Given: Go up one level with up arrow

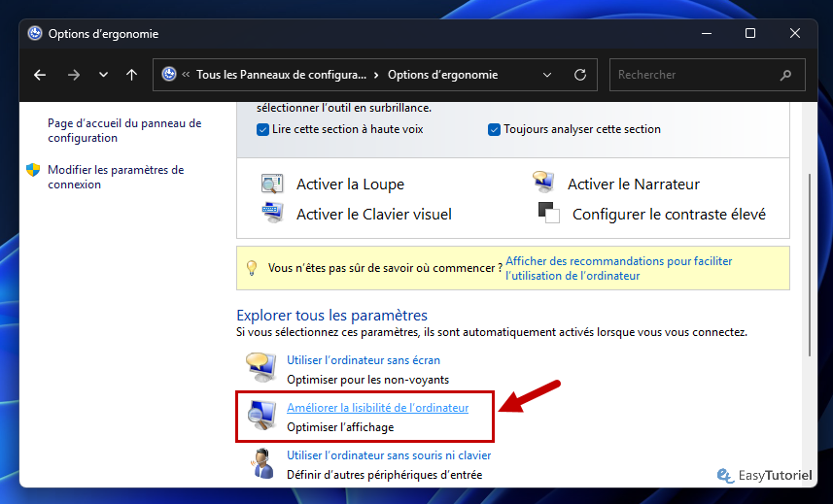Looking at the screenshot, I should (x=132, y=75).
